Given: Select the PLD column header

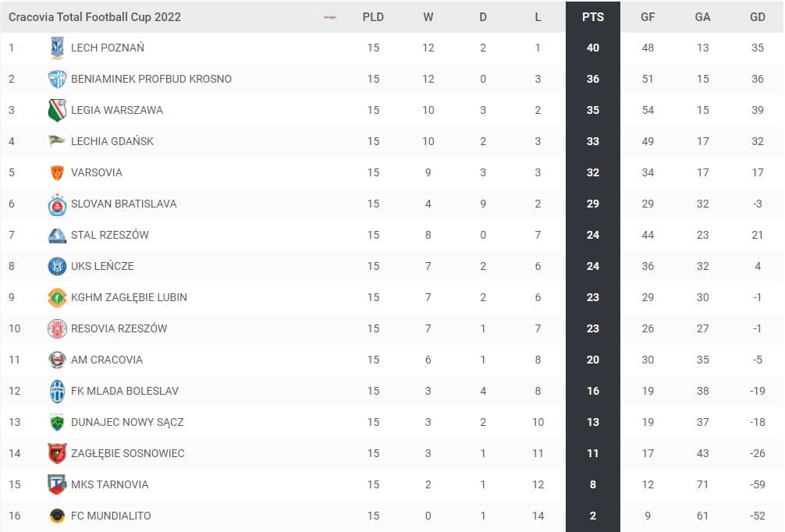Looking at the screenshot, I should [373, 17].
